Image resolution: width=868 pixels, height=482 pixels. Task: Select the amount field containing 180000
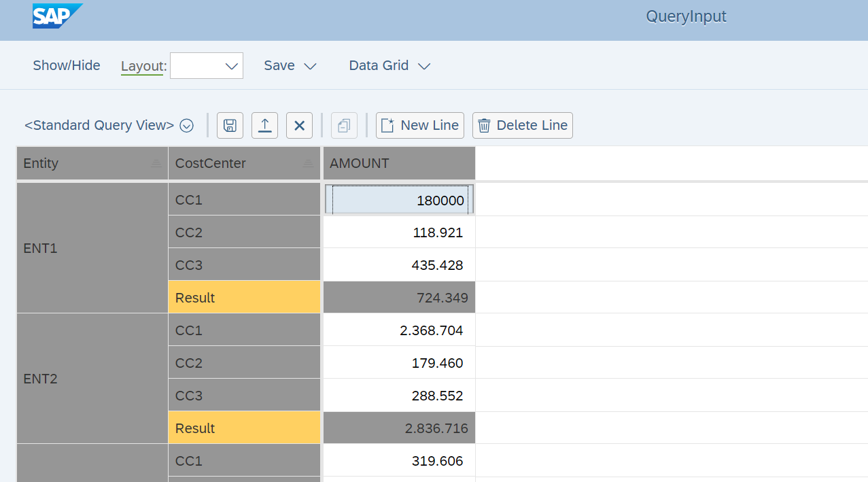[x=399, y=201]
